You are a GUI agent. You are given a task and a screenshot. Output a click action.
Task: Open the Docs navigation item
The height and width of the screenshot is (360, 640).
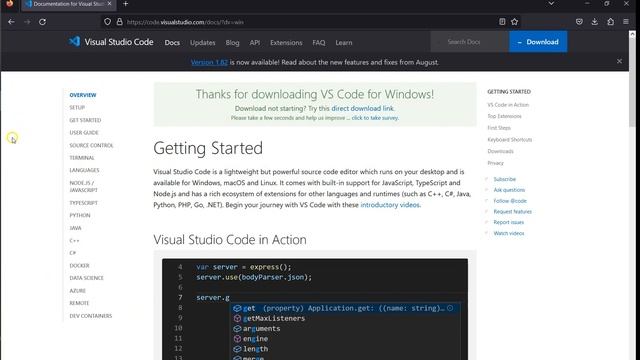point(172,42)
